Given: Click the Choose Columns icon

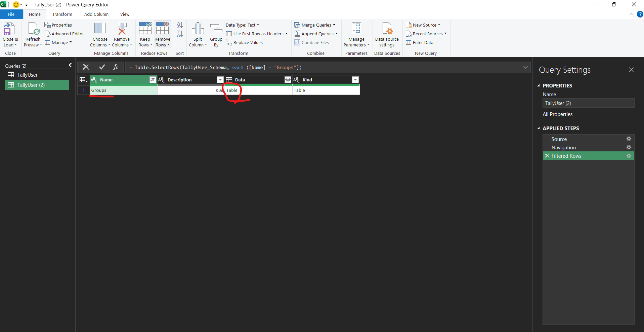Looking at the screenshot, I should 100,29.
